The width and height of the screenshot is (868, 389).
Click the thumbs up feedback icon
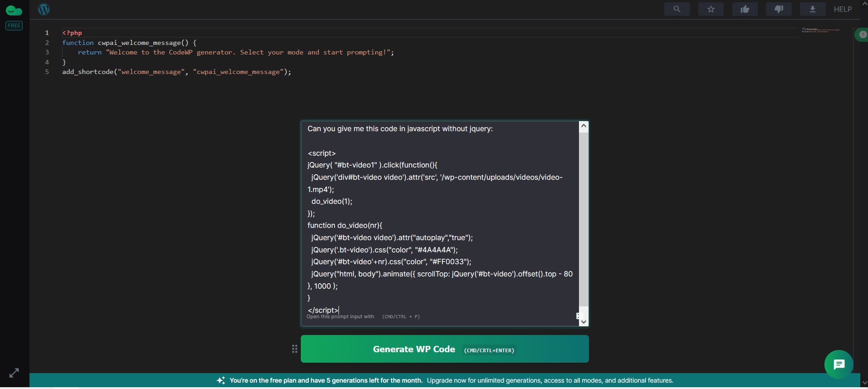click(x=745, y=9)
